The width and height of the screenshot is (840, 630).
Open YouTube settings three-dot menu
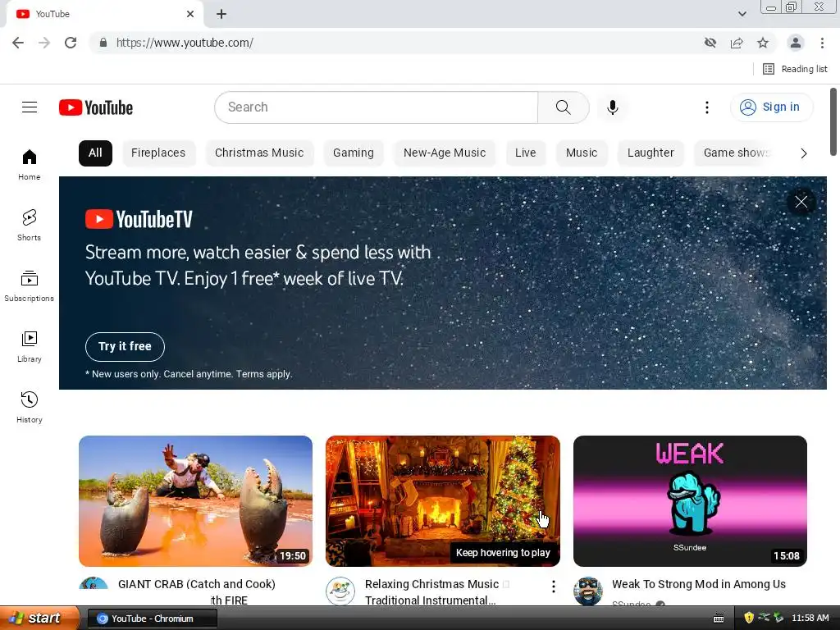click(x=706, y=107)
